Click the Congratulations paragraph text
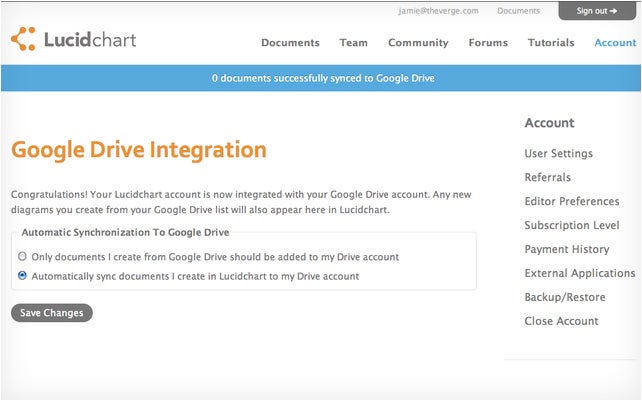The width and height of the screenshot is (642, 402). (241, 202)
